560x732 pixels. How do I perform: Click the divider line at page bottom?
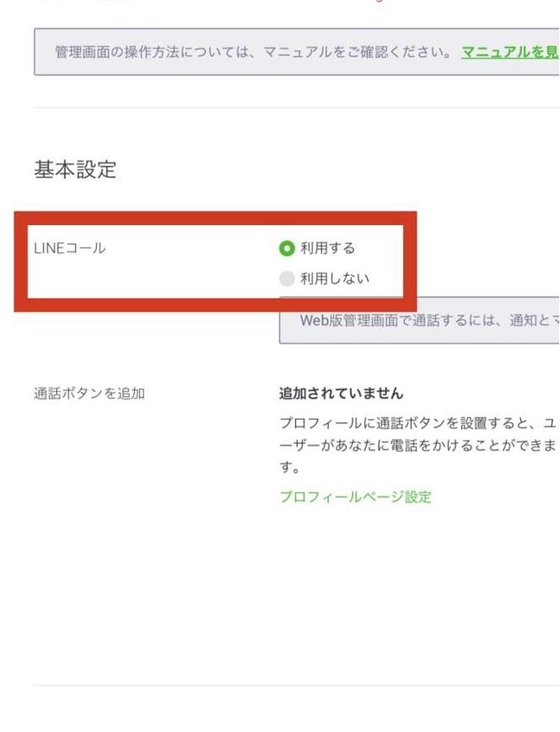pyautogui.click(x=295, y=686)
